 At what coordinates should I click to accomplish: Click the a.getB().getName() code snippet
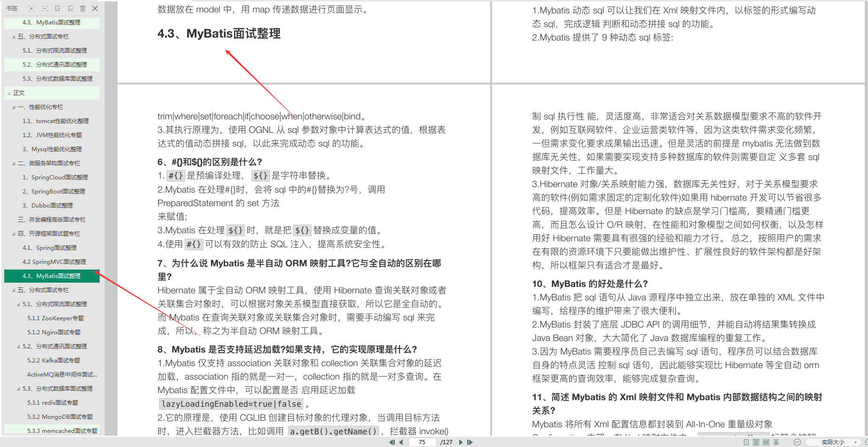pos(333,431)
